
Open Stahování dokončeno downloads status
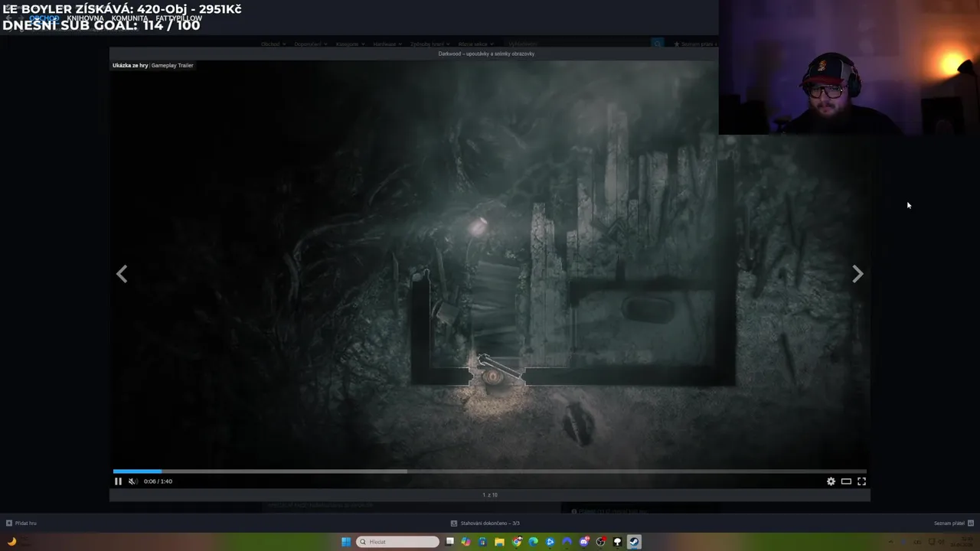490,523
